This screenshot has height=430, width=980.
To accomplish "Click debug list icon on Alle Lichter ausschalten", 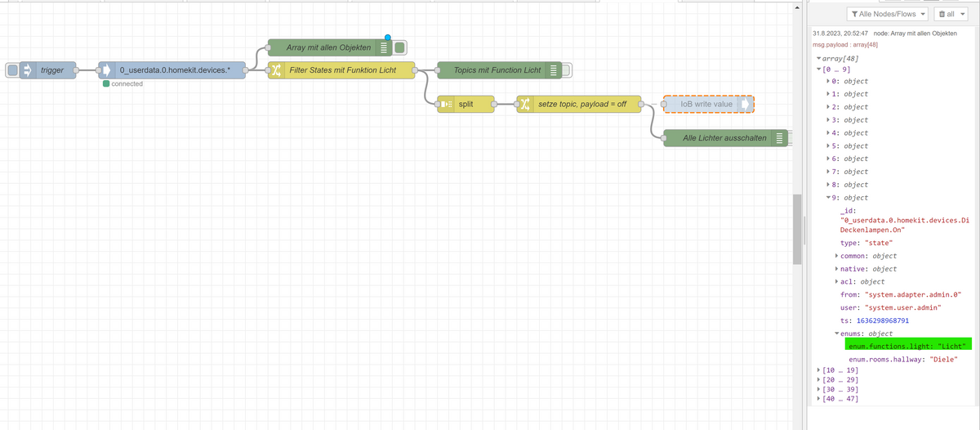I will (x=778, y=137).
